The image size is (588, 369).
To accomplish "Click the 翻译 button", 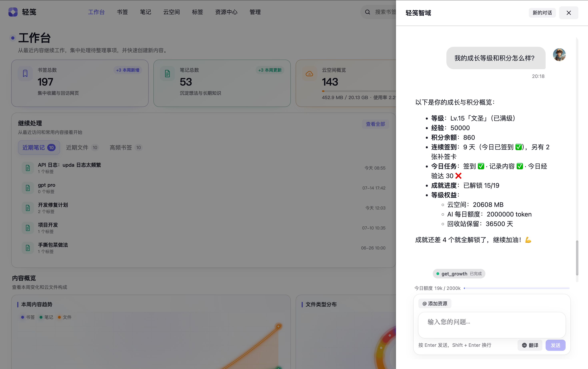I will [x=530, y=345].
